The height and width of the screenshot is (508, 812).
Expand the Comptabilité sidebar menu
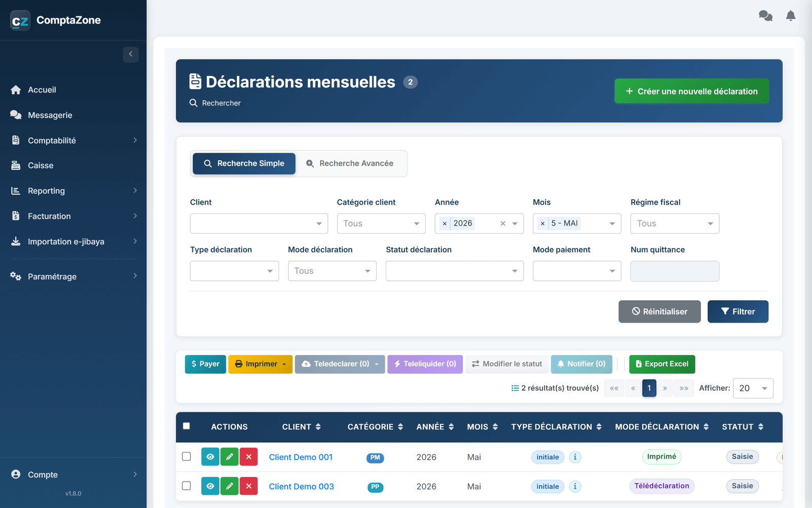[x=74, y=140]
